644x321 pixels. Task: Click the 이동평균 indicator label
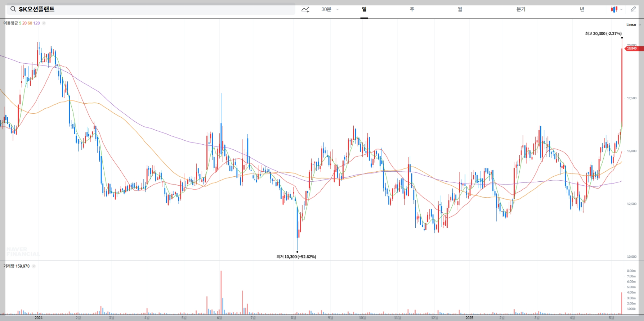pyautogui.click(x=10, y=23)
